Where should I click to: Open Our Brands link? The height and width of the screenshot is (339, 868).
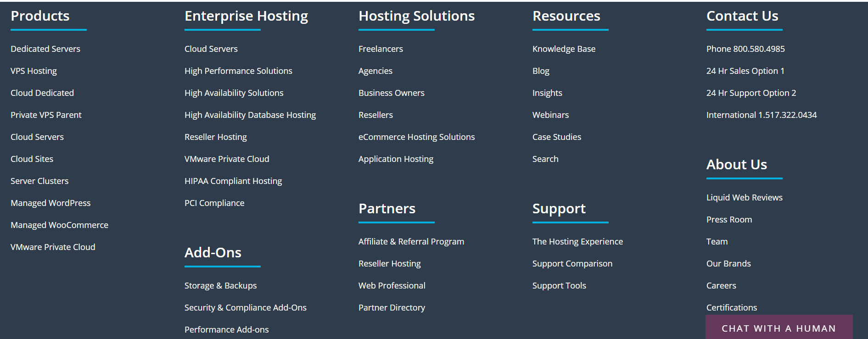pos(728,263)
